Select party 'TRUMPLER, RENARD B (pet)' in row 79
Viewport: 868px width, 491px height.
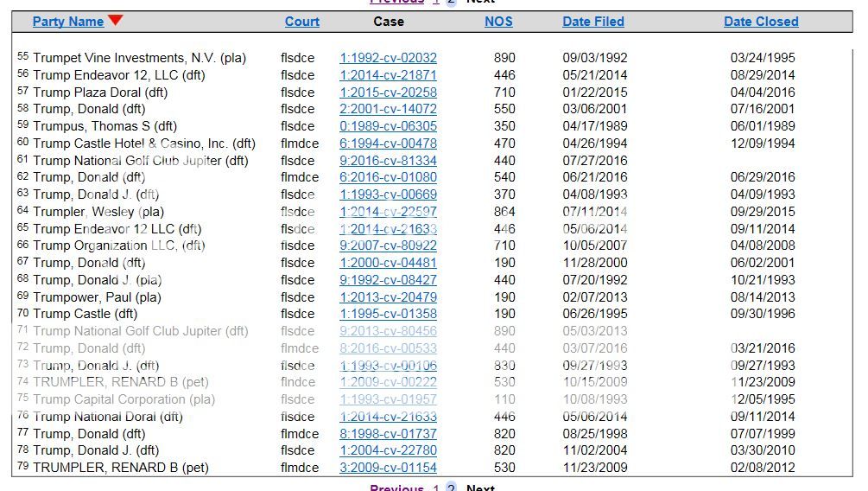tap(121, 467)
